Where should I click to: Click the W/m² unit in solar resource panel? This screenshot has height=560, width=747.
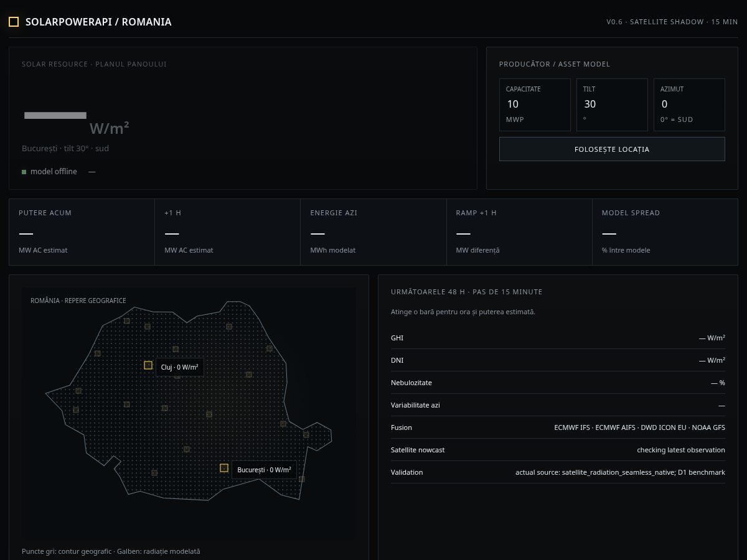110,128
